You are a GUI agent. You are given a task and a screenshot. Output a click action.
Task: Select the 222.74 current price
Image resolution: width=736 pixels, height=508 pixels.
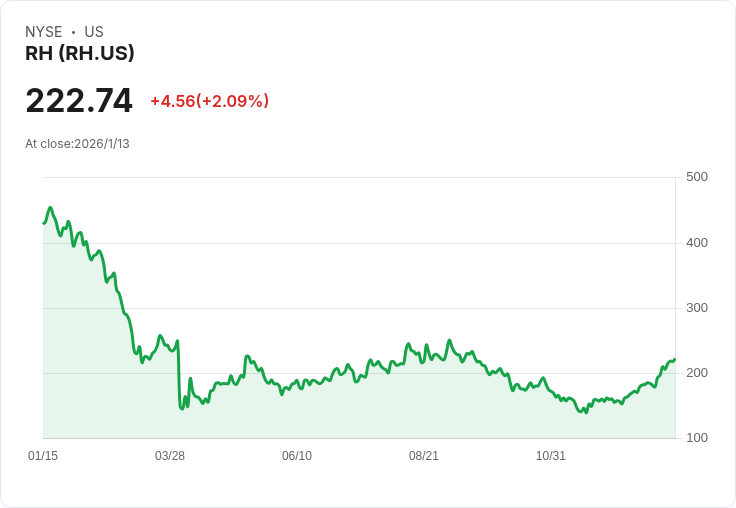click(x=79, y=101)
